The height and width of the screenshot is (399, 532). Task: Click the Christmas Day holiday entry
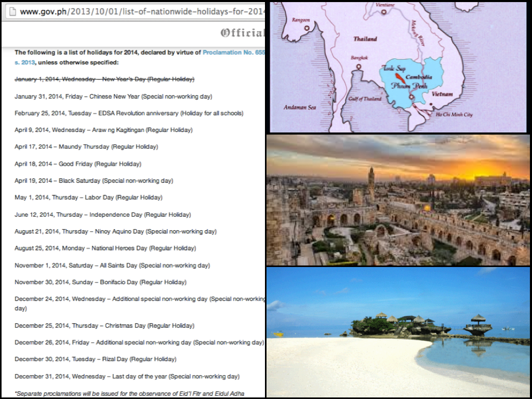coord(104,326)
